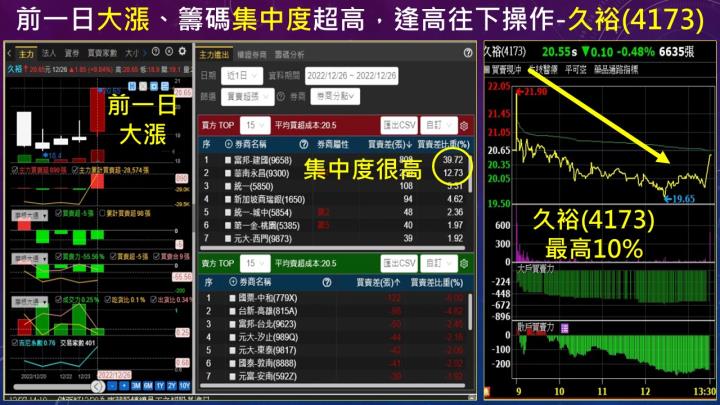
Task: Open help icon at top of 主力進出 panel
Action: pyautogui.click(x=468, y=53)
